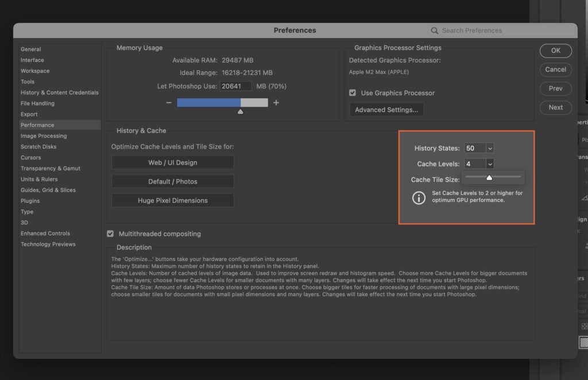
Task: Switch to Transparency & Gamut preferences
Action: [52, 168]
